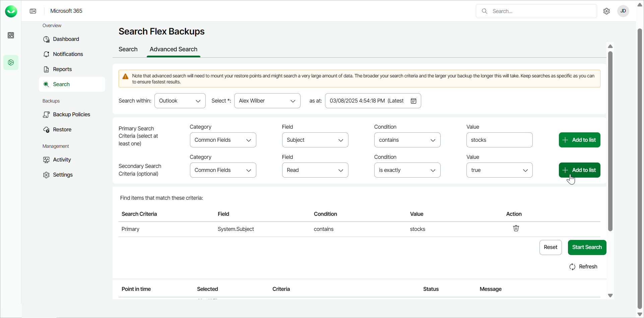644x318 pixels.
Task: Toggle the sidebar panel icon
Action: [33, 11]
